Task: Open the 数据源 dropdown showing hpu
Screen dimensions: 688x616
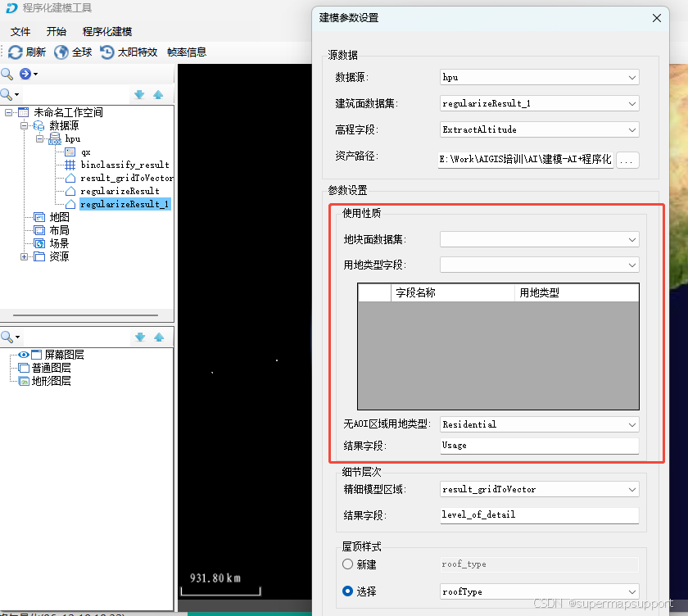Action: pyautogui.click(x=632, y=77)
